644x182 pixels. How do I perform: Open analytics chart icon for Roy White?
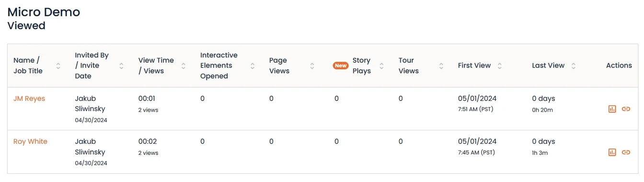[612, 152]
